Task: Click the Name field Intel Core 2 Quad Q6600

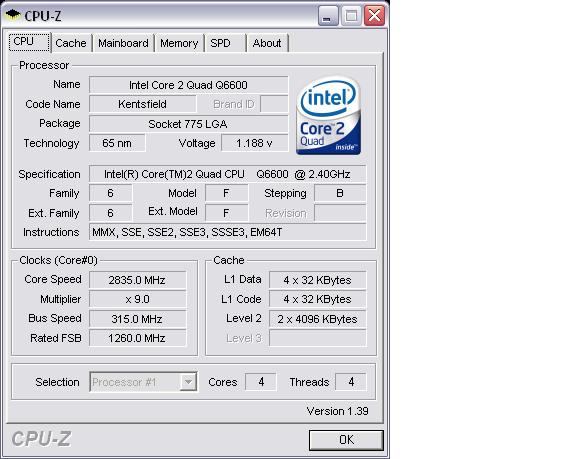Action: pos(188,85)
